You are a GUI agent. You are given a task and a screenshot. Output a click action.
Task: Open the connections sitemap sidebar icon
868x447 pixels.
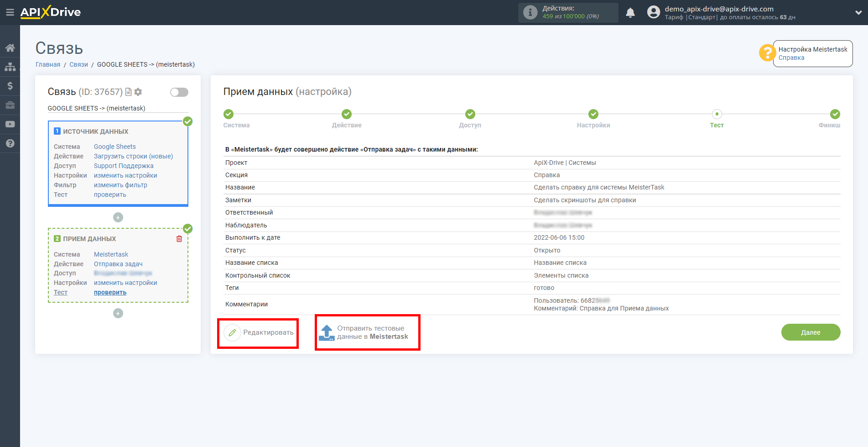tap(10, 67)
